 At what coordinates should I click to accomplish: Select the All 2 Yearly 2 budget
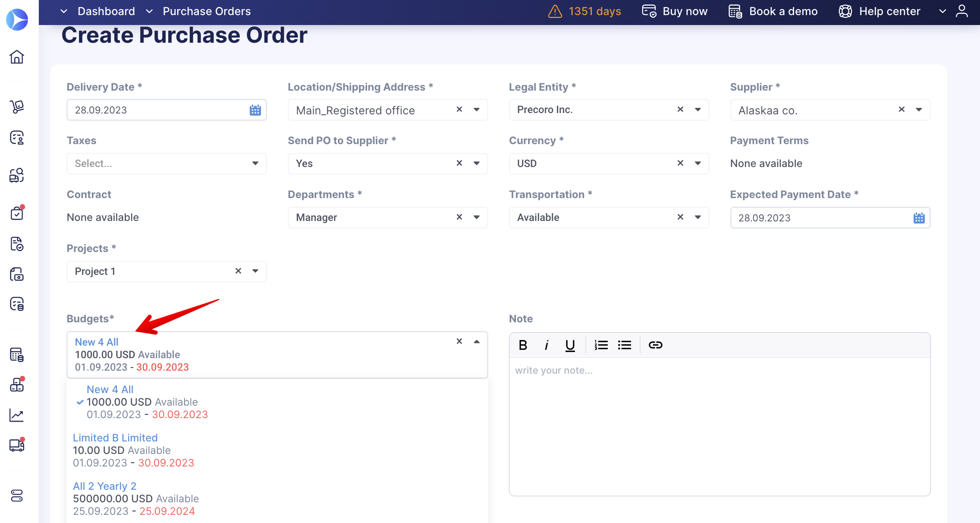pos(277,499)
